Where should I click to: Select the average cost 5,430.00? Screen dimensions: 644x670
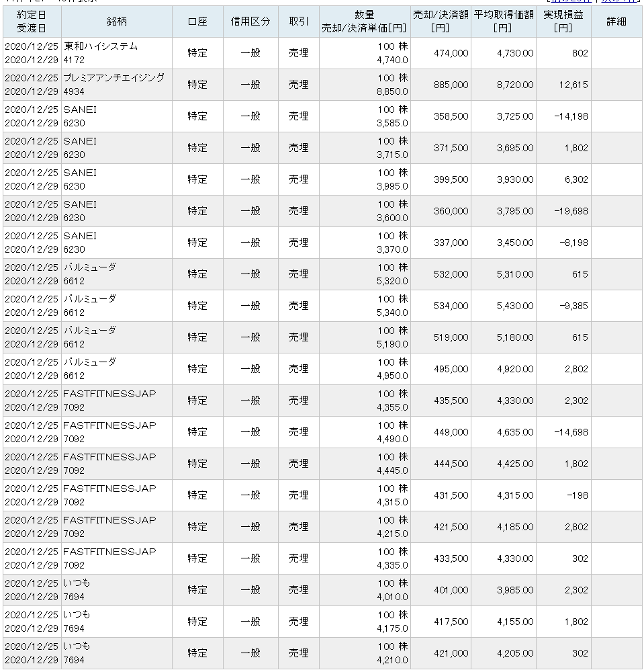coord(515,306)
